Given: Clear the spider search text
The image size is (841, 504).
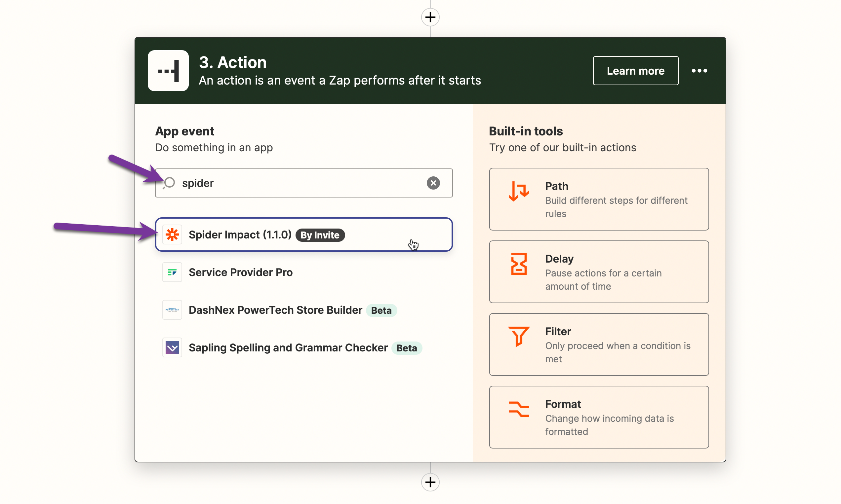Looking at the screenshot, I should tap(433, 183).
